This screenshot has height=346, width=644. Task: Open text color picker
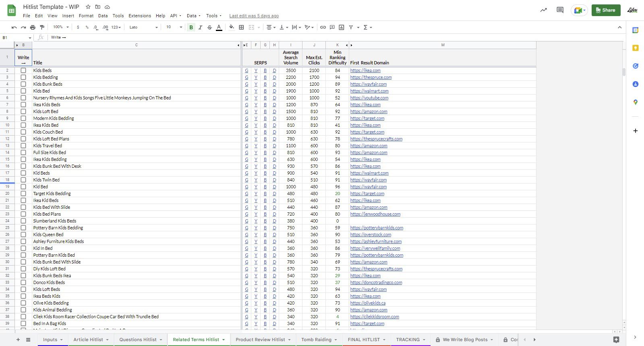pyautogui.click(x=219, y=27)
